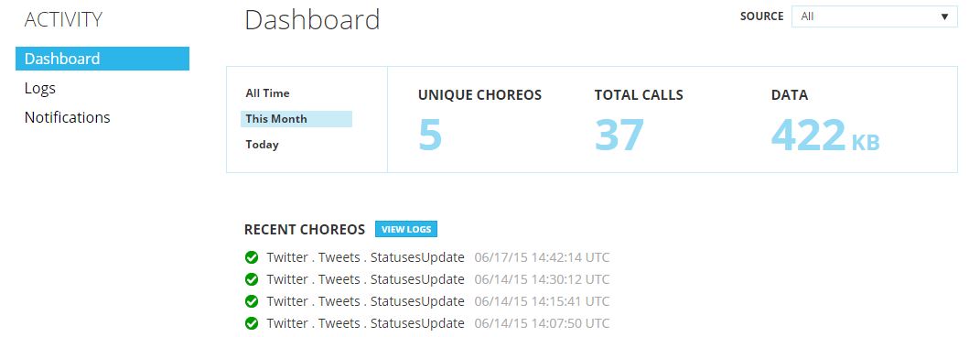980x337 pixels.
Task: Open the Twitter StatusesUpdate choreo from 06/17/15
Action: (x=366, y=257)
